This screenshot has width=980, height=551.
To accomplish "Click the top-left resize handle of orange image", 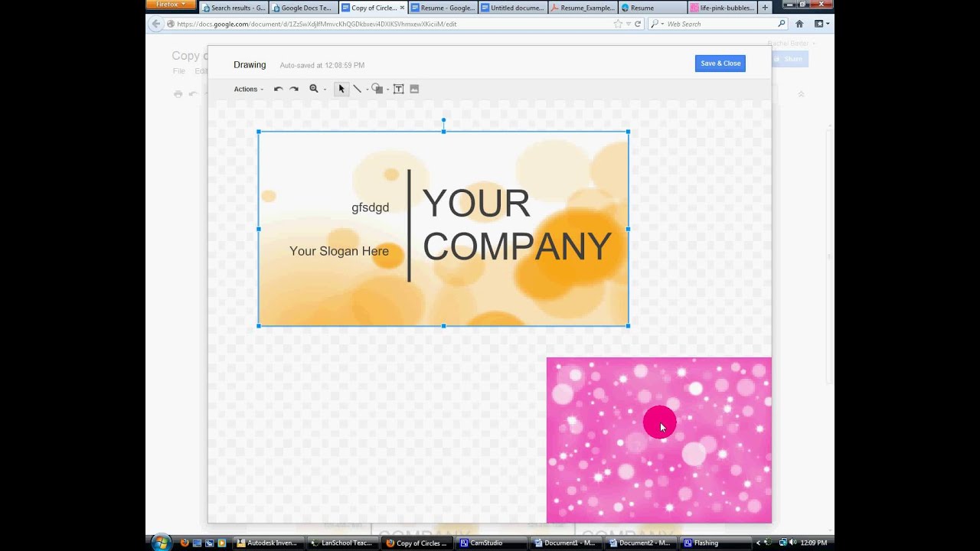I will coord(259,132).
